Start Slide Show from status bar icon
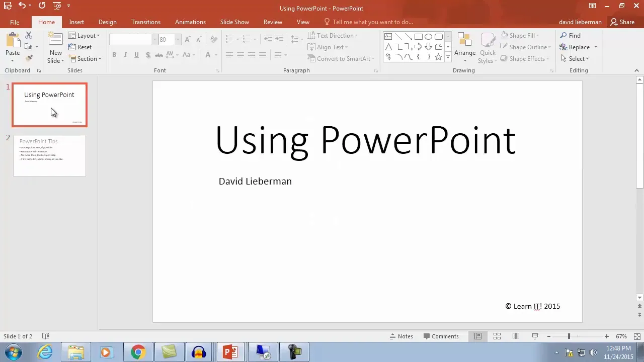644x362 pixels. coord(535,336)
